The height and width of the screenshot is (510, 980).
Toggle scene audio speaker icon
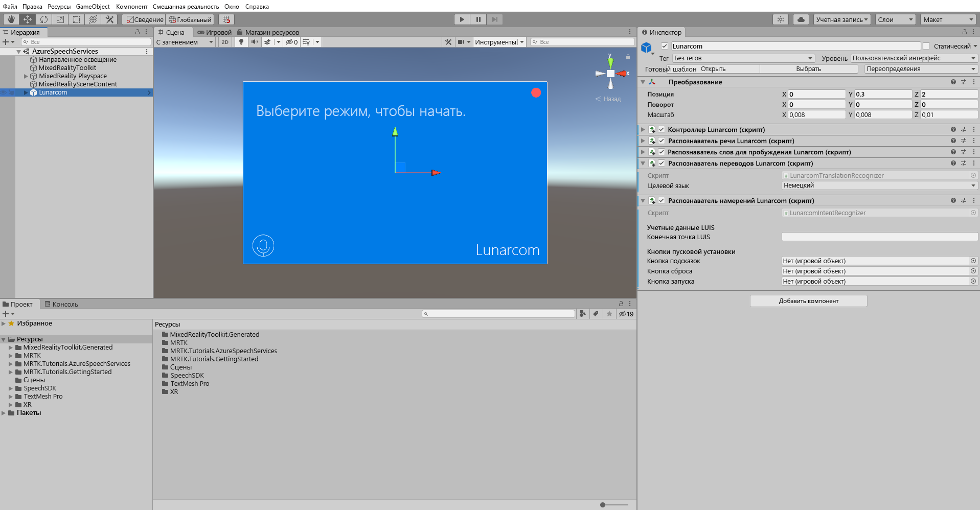coord(254,42)
